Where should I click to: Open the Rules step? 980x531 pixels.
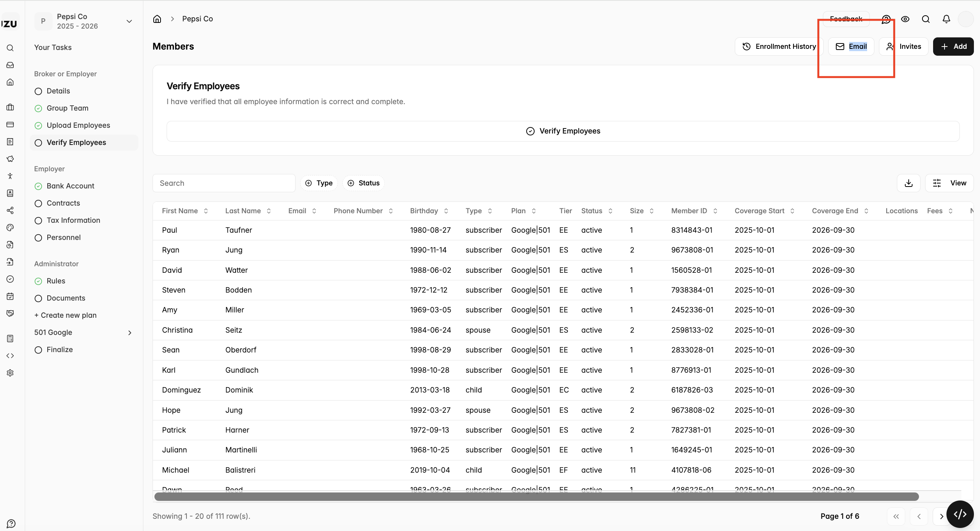(84, 281)
